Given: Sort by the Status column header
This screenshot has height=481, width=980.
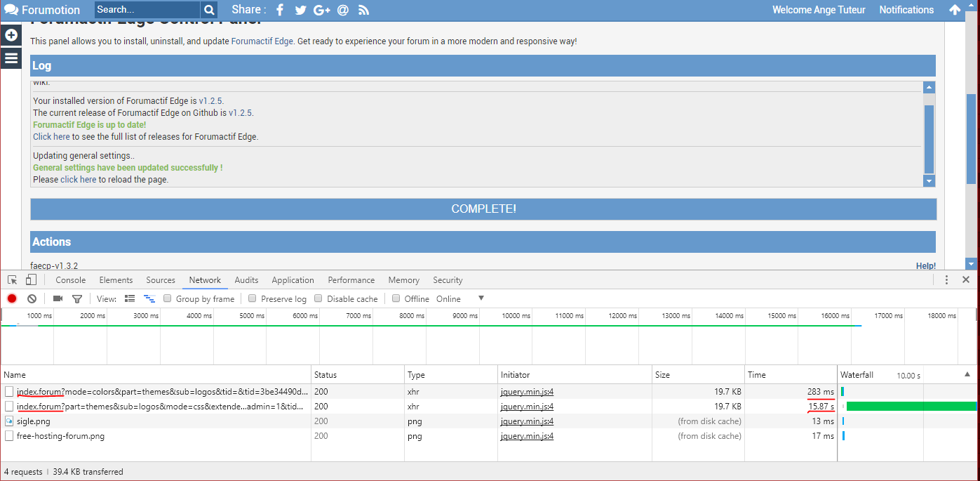Looking at the screenshot, I should [x=358, y=375].
